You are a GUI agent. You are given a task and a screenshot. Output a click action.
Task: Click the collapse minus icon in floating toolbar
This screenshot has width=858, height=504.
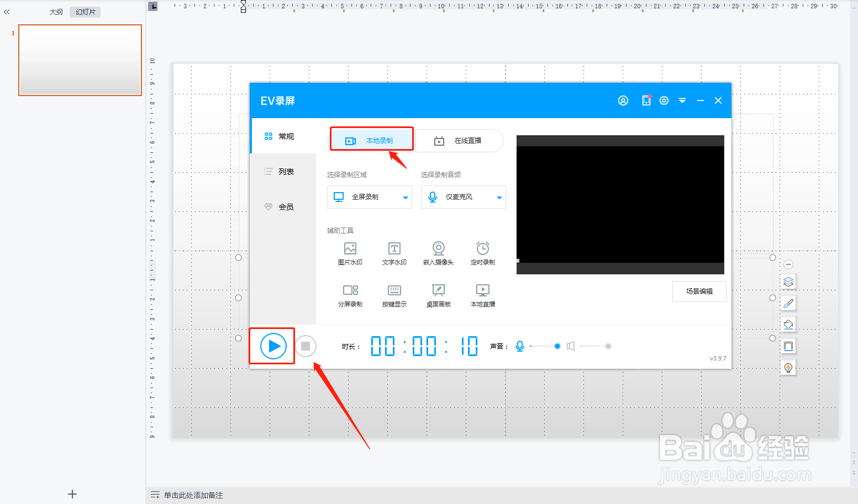(x=788, y=264)
